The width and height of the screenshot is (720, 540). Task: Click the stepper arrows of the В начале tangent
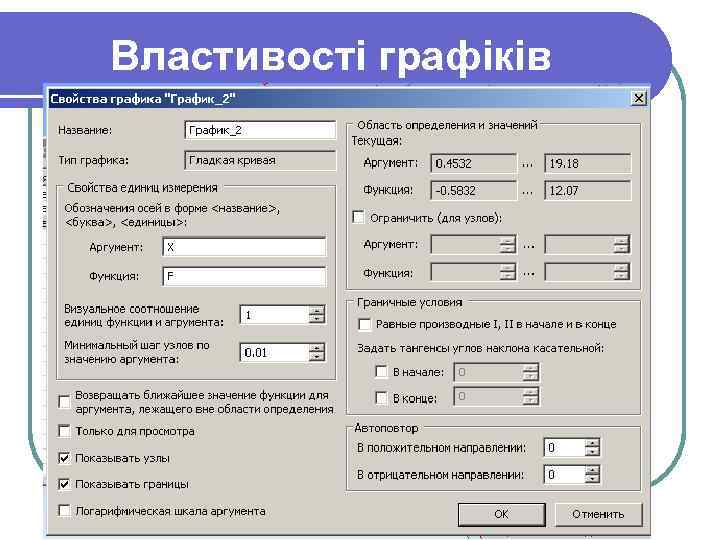[530, 372]
